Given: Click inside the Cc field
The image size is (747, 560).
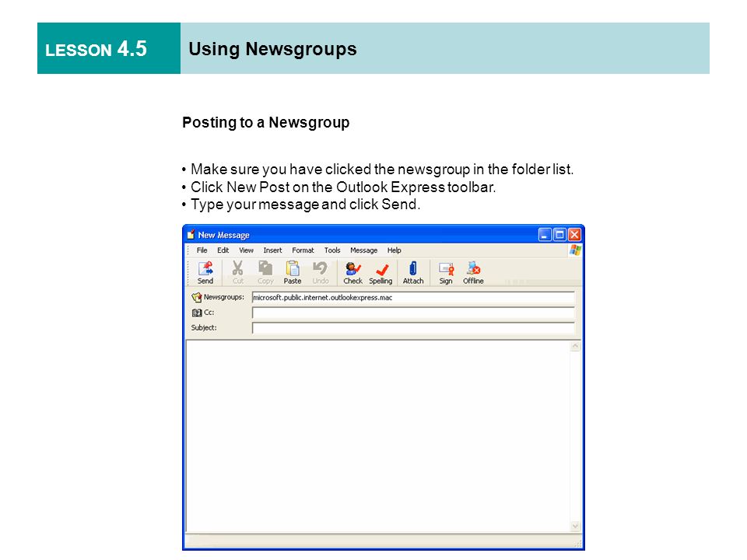Looking at the screenshot, I should (413, 313).
